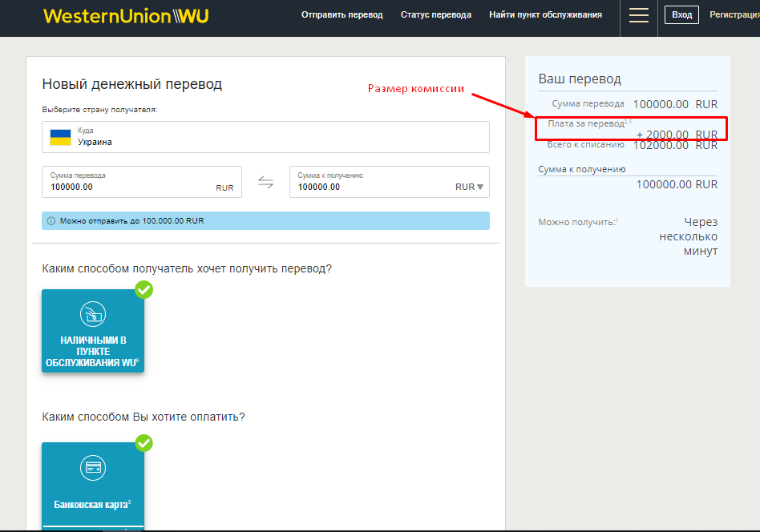This screenshot has width=760, height=532.
Task: Click the Новый денежный перевод heading
Action: click(131, 84)
